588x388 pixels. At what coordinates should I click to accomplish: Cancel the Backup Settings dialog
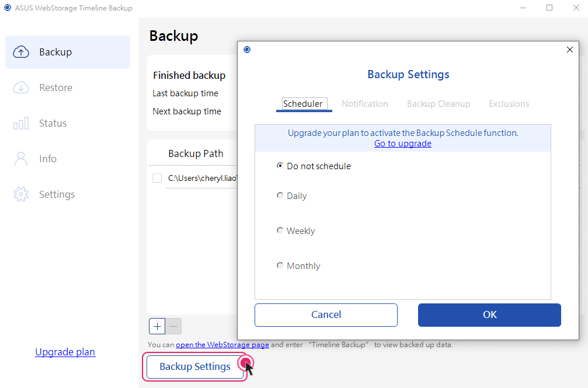pos(325,314)
